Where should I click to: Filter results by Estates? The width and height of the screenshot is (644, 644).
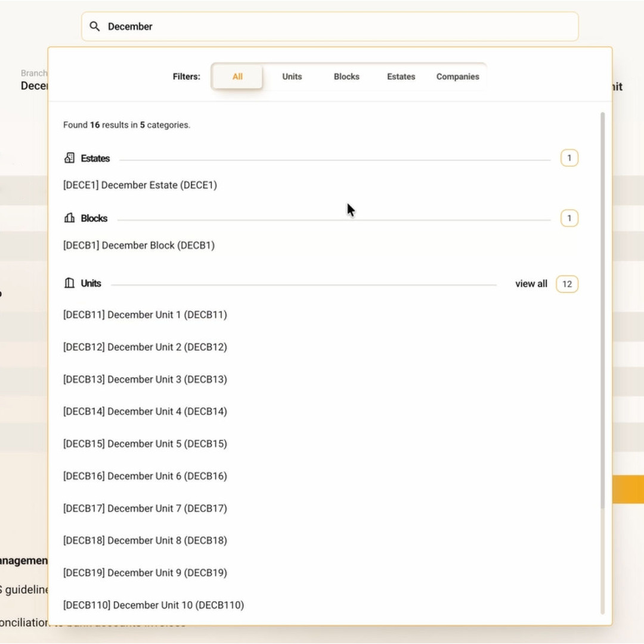click(x=401, y=76)
